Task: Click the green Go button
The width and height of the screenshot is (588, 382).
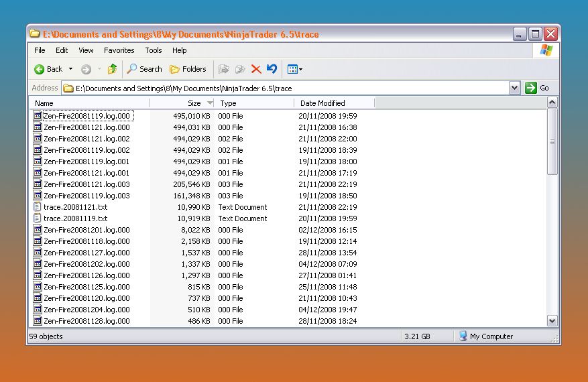Action: click(537, 88)
